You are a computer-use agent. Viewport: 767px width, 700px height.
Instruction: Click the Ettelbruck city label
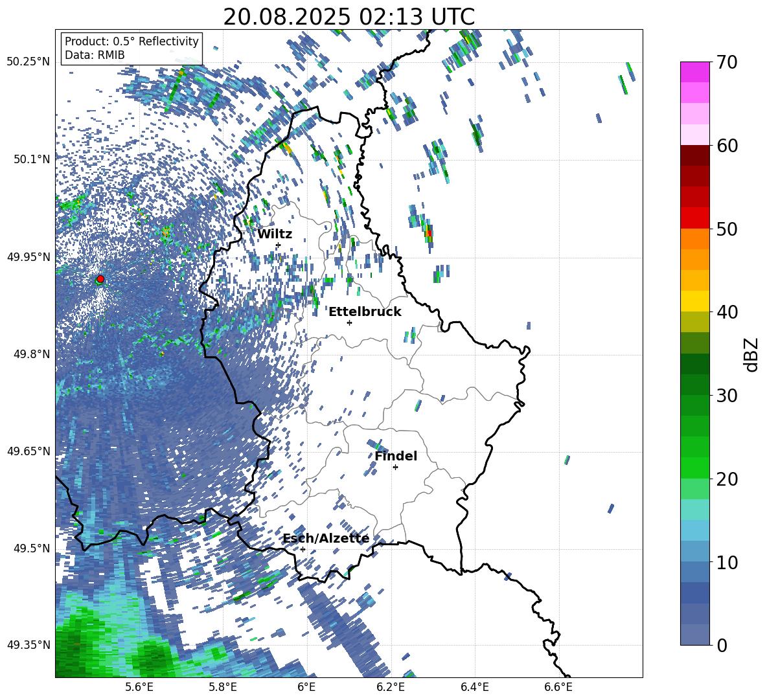point(365,312)
